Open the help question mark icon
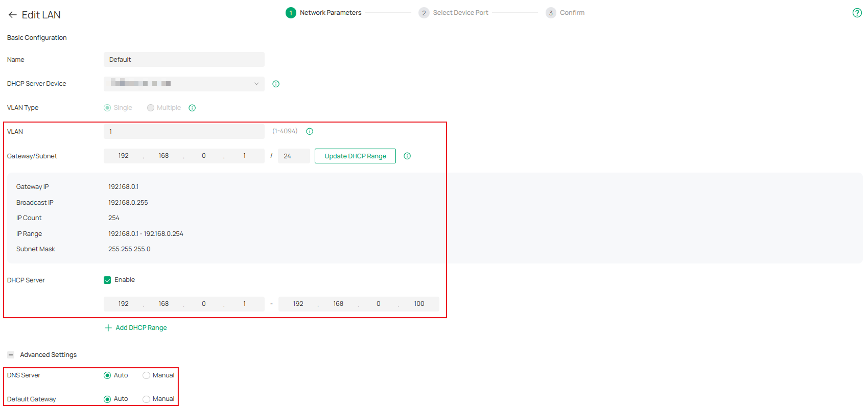Viewport: 868px width, 408px height. click(857, 13)
